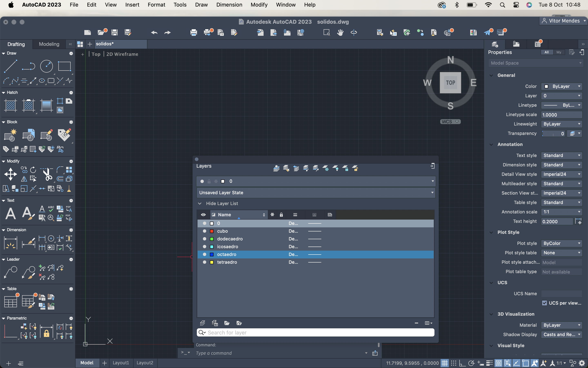Click the 3D Orbit toolbar icon
588x368 pixels.
point(354,32)
